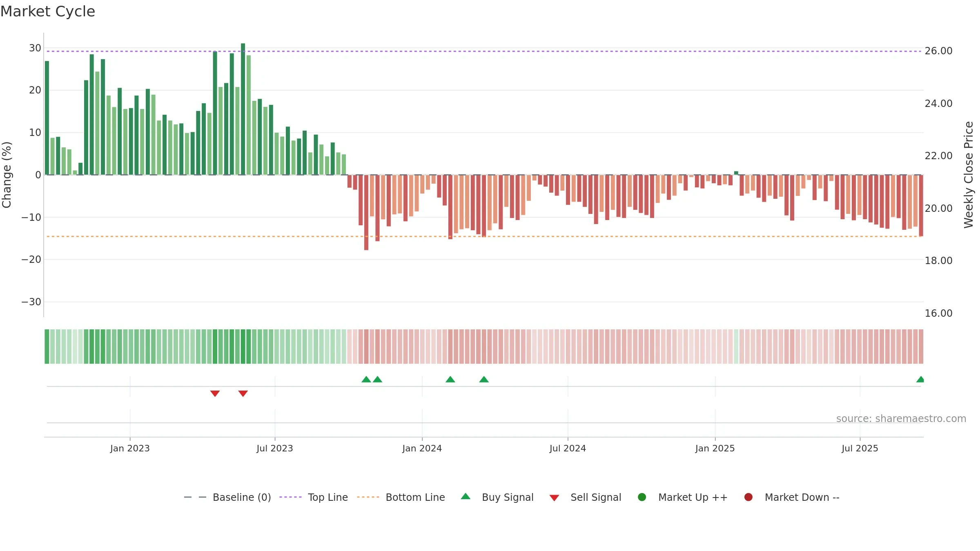The image size is (980, 551).
Task: Select the rightmost buy signal triangle marker
Action: [920, 379]
